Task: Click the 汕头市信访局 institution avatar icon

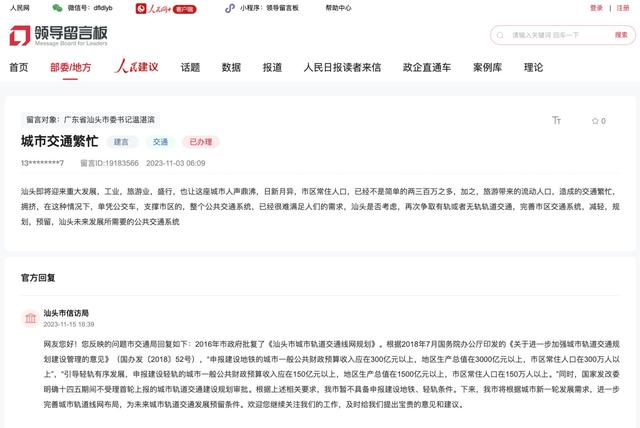Action: click(x=30, y=318)
